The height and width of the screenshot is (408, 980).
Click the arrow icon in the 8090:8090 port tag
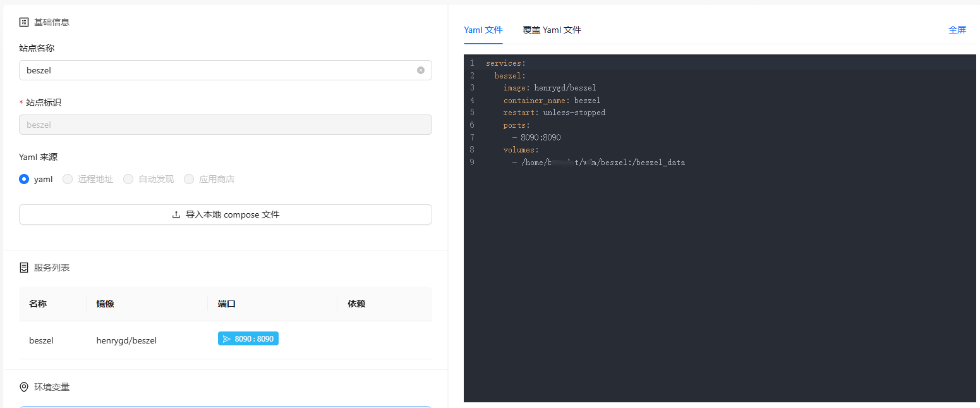[227, 339]
